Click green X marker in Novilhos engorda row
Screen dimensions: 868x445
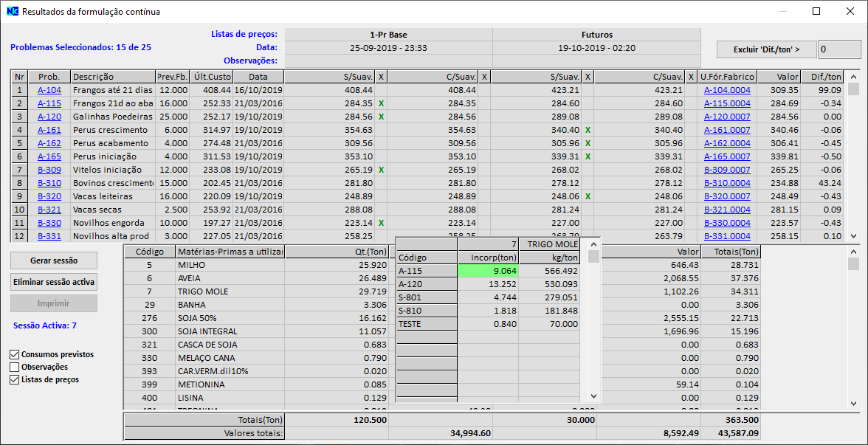click(x=381, y=223)
